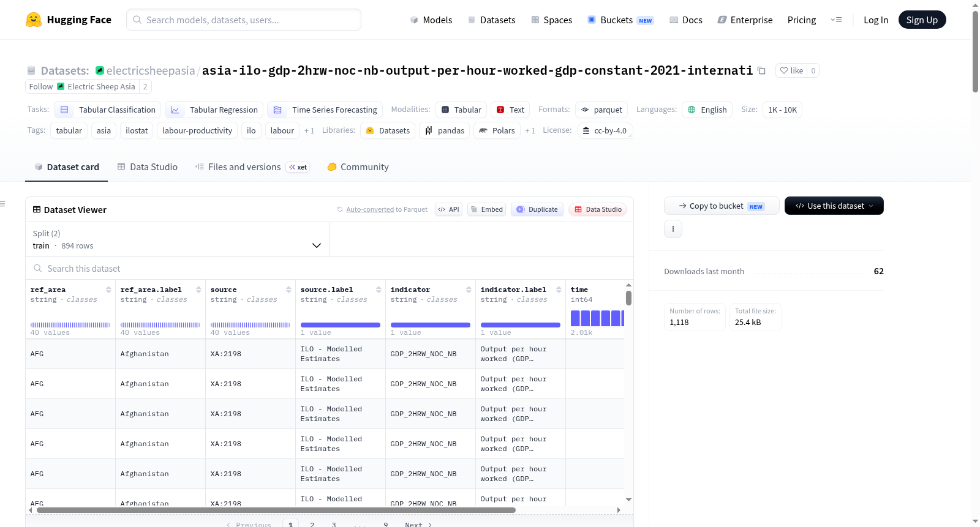Image resolution: width=980 pixels, height=527 pixels.
Task: Select the Tabular Regression task tag
Action: point(214,110)
